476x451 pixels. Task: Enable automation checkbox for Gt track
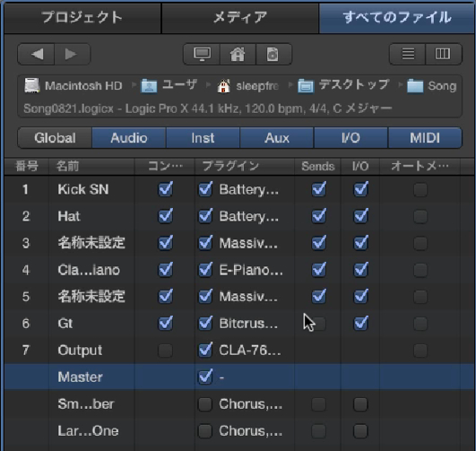pos(420,324)
